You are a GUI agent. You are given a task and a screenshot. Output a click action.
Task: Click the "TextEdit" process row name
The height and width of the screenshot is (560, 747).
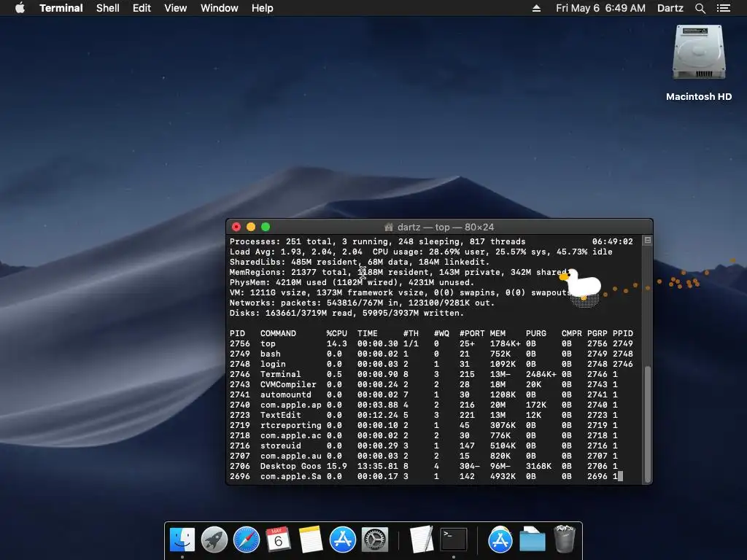pos(281,415)
